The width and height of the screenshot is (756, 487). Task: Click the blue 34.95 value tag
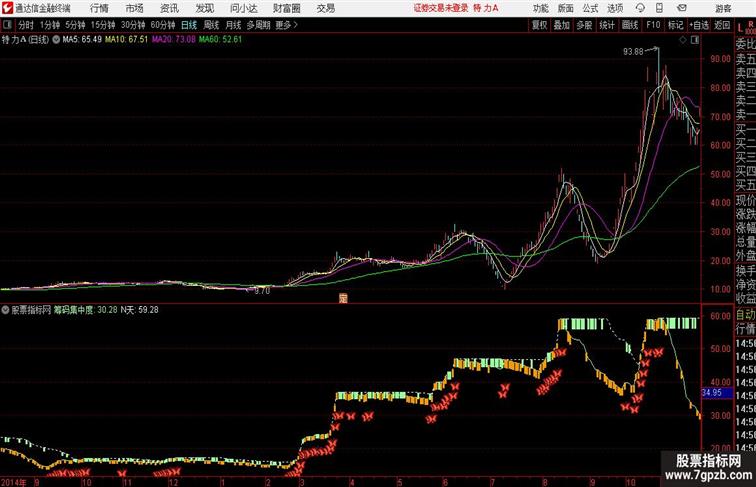coord(716,393)
